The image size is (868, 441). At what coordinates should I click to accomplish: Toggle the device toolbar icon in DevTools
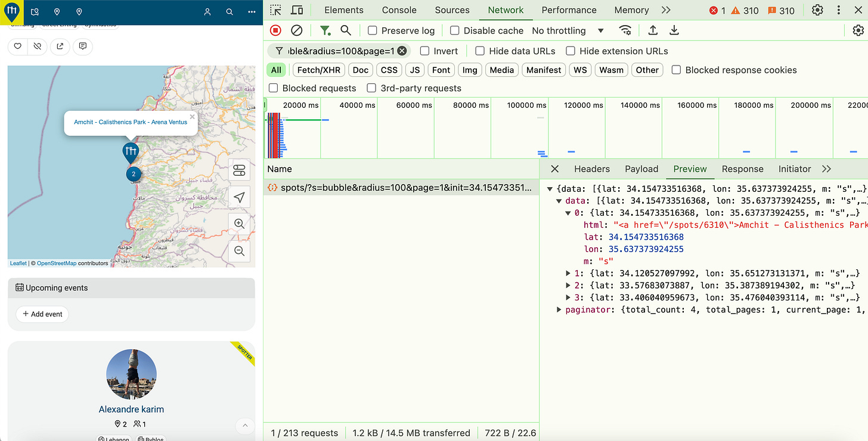(296, 10)
